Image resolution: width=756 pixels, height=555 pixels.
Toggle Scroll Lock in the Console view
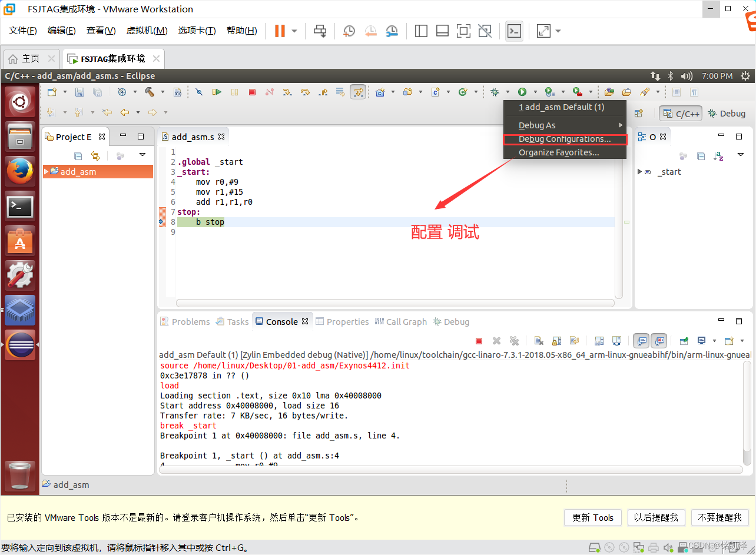click(556, 341)
